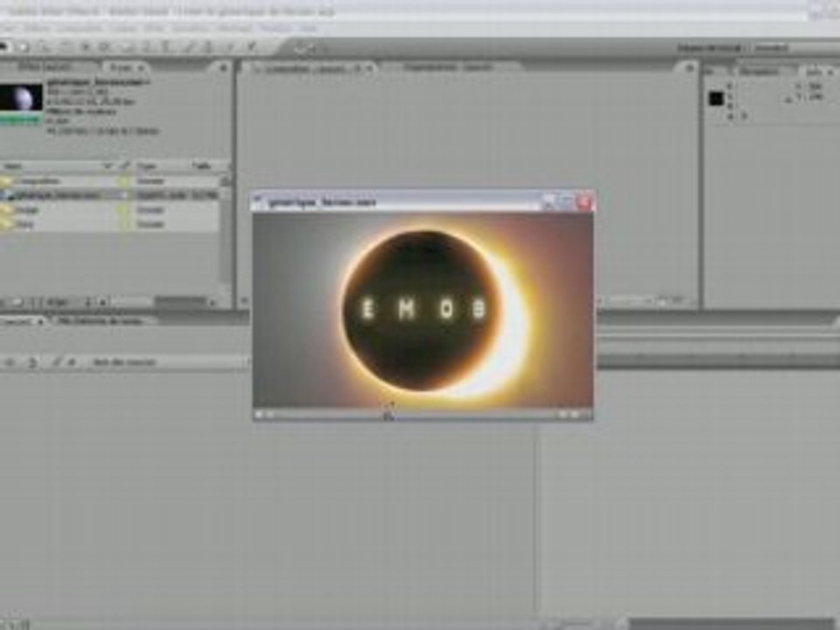Select the Type (T) text tool
The height and width of the screenshot is (630, 840).
point(166,47)
